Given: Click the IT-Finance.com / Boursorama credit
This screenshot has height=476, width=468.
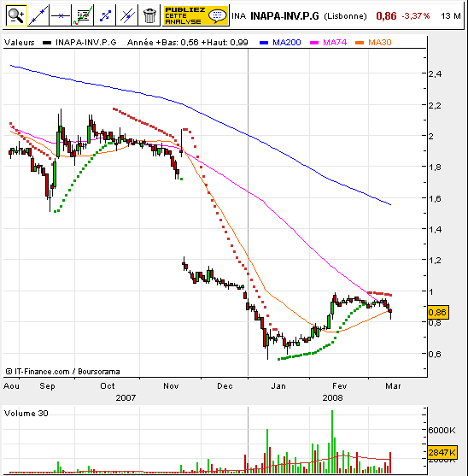Looking at the screenshot, I should 63,372.
